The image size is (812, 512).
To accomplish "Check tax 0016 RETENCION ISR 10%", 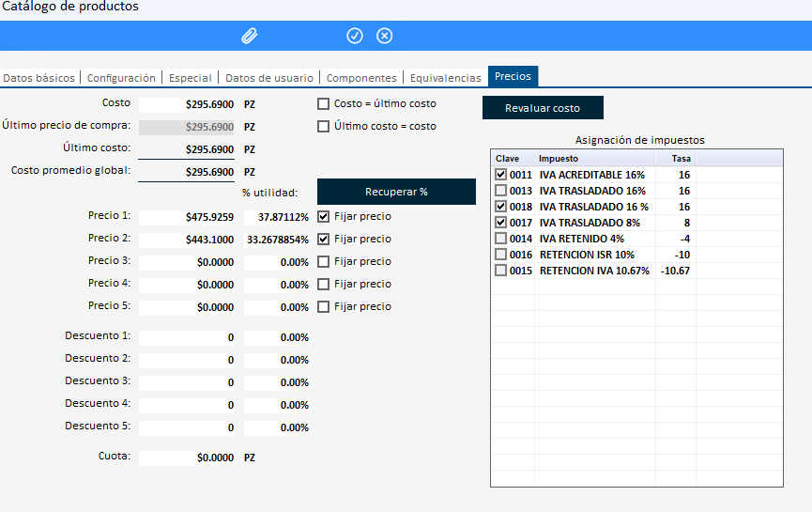I will click(501, 255).
